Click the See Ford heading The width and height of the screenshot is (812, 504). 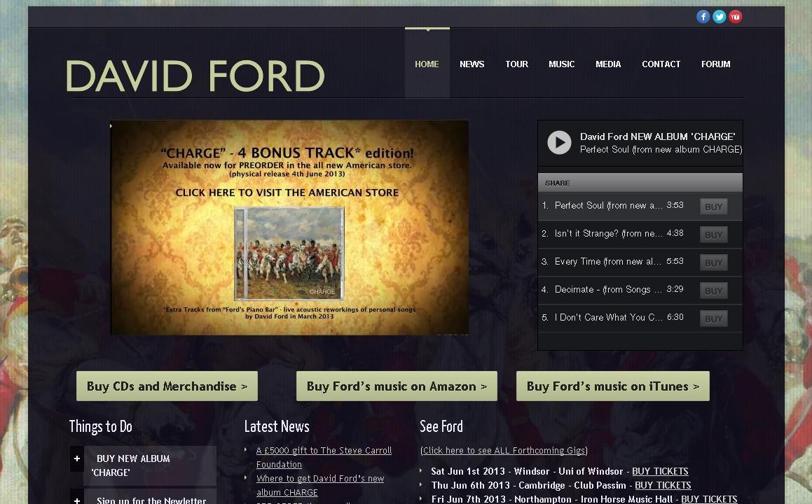coord(441,426)
